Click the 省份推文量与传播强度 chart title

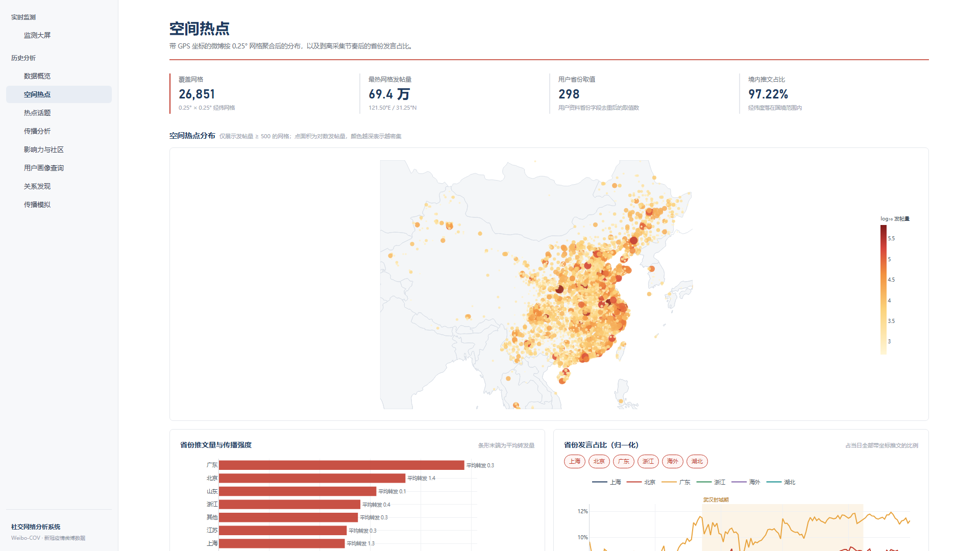(x=216, y=445)
